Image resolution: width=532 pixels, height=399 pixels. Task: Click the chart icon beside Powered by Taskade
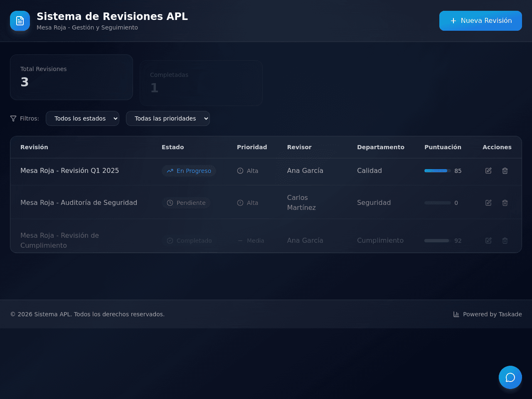(456, 314)
